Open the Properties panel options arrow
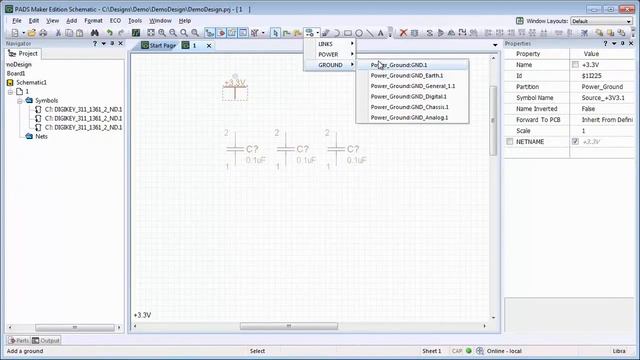 [614, 43]
